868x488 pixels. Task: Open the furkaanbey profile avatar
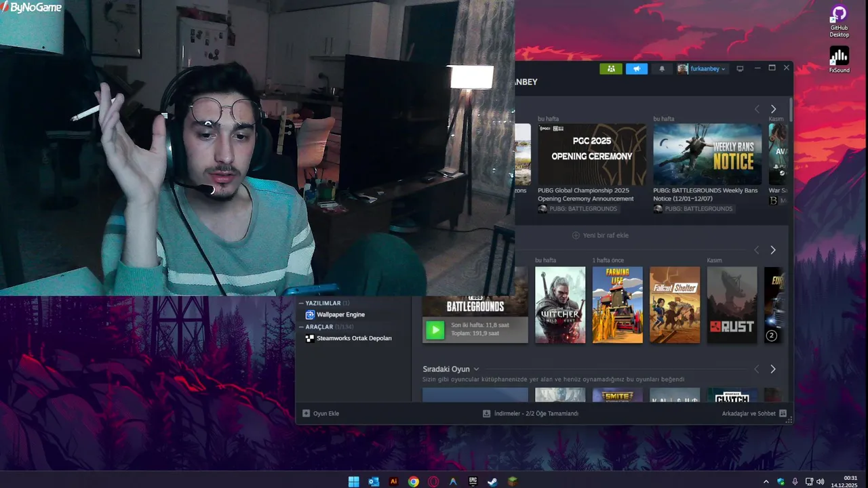pos(683,68)
